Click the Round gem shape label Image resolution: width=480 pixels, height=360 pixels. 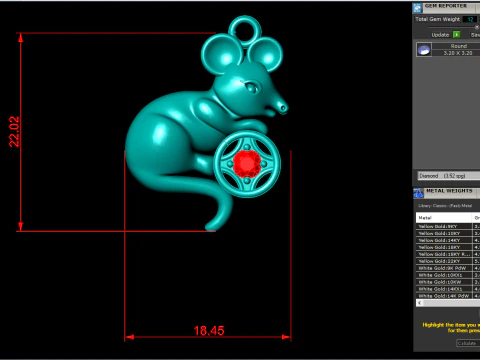[459, 46]
